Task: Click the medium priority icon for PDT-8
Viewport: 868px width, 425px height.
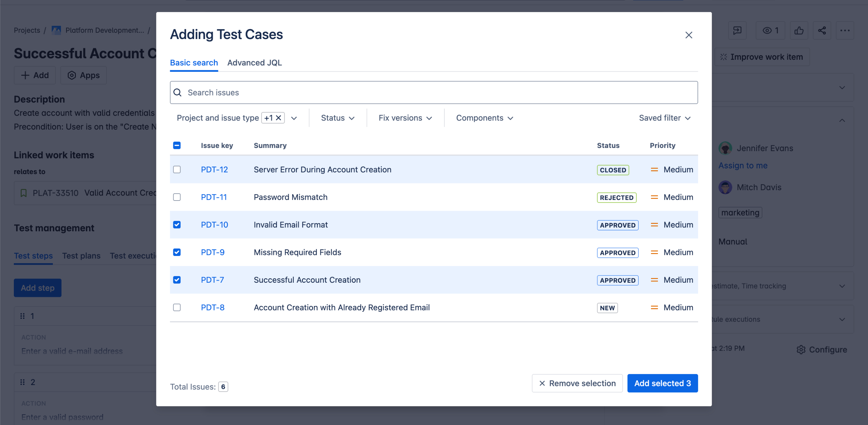Action: (x=654, y=308)
